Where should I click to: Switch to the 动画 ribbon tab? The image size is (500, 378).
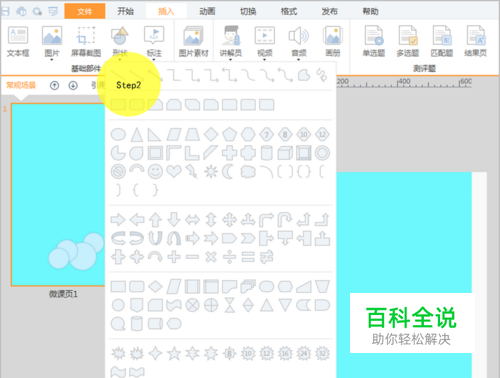click(x=207, y=11)
